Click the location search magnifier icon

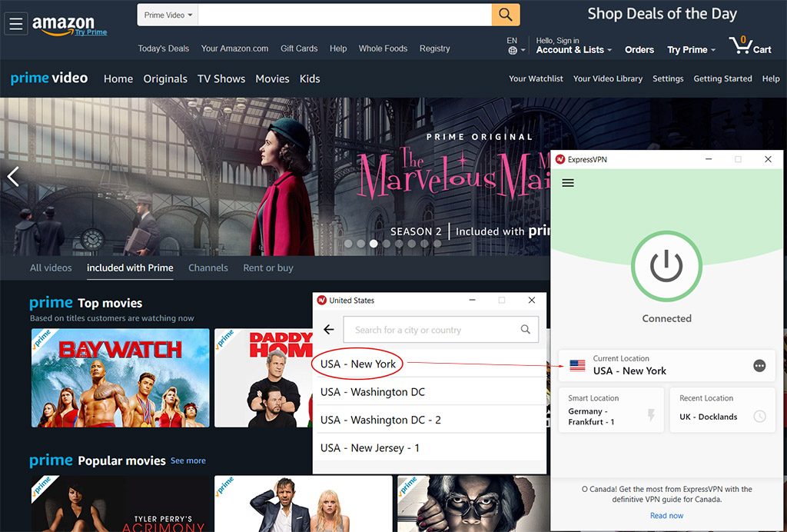(525, 329)
